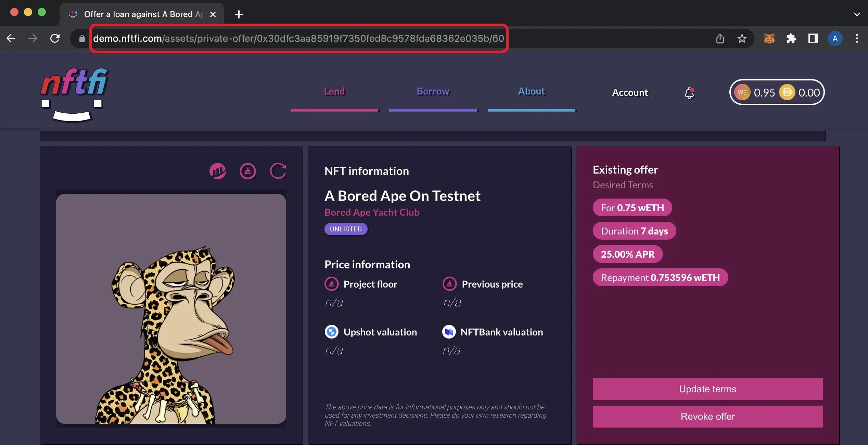Select the 'Offer a loan against A Bored Ape' tab
This screenshot has width=868, height=445.
[142, 14]
